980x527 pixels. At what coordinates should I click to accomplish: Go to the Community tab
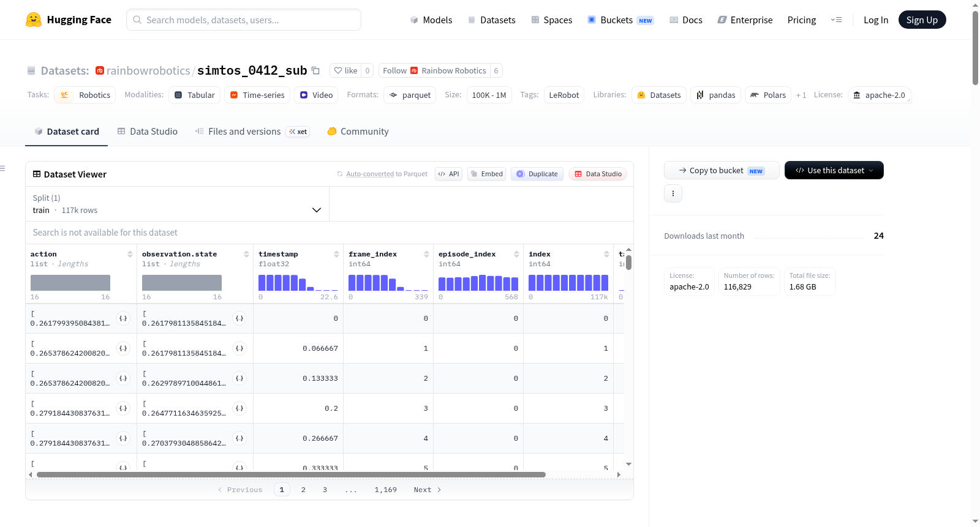pyautogui.click(x=358, y=132)
